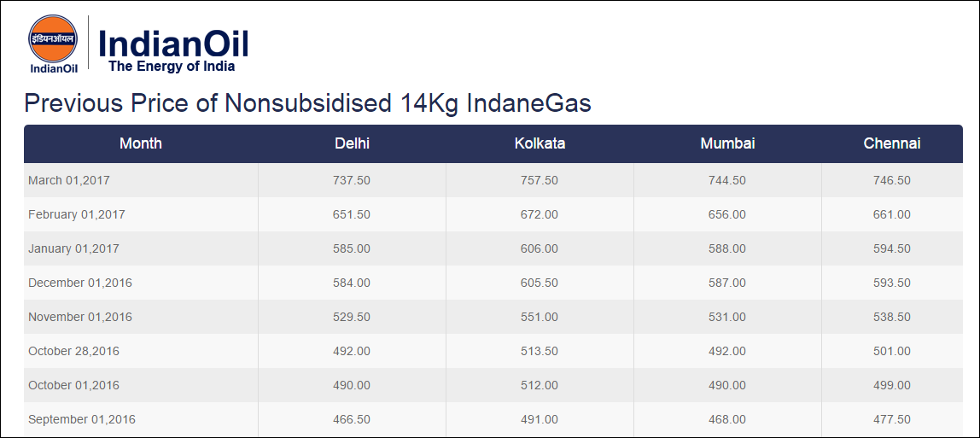Click Delhi price 585.00 for January 2017
This screenshot has height=438, width=980.
(352, 248)
